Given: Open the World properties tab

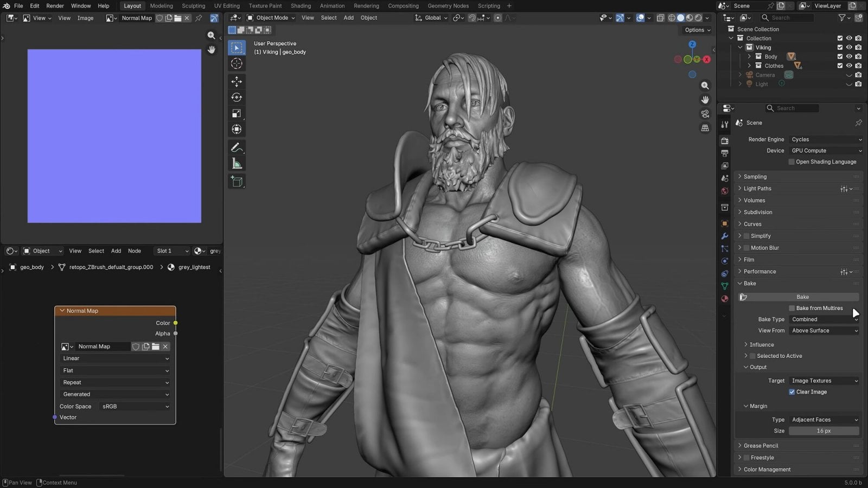Looking at the screenshot, I should click(724, 191).
